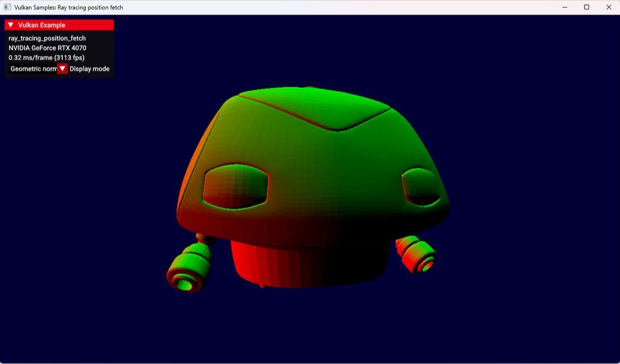
Task: Click the ms/frame fps counter text
Action: coord(46,57)
